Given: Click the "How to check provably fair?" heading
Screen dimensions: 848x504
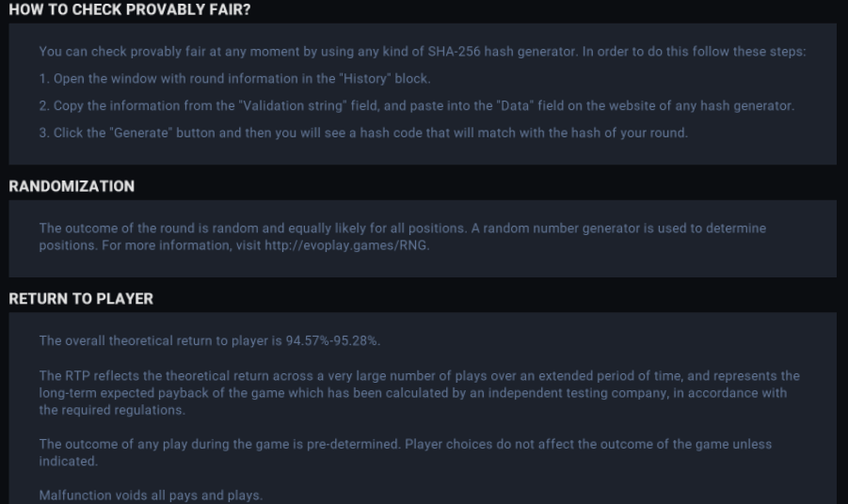Looking at the screenshot, I should point(130,9).
